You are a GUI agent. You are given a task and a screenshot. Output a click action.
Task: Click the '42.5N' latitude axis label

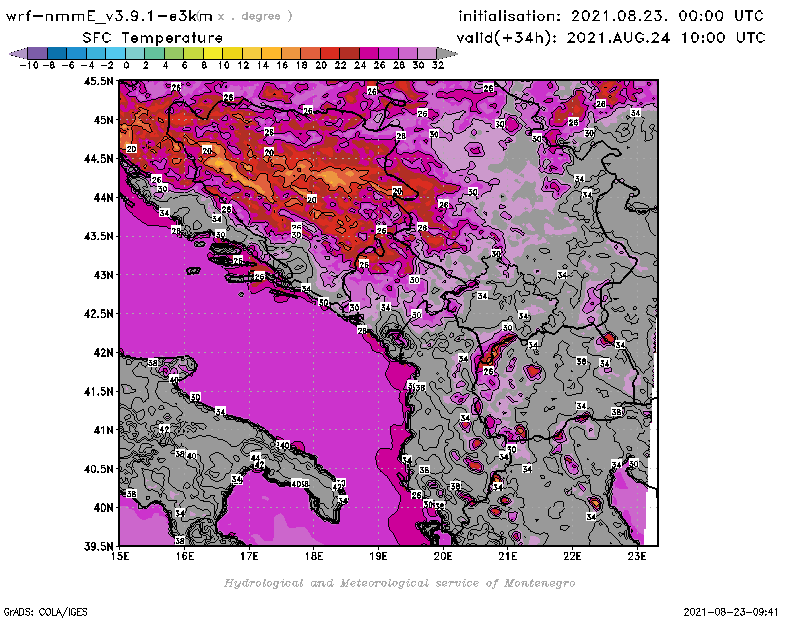(99, 314)
